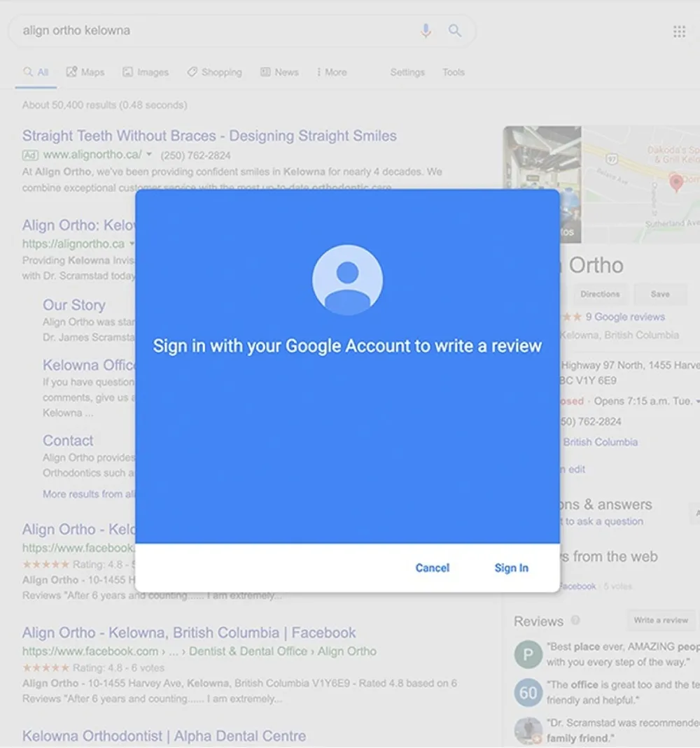Open the Google apps grid icon
700x748 pixels.
click(x=679, y=31)
